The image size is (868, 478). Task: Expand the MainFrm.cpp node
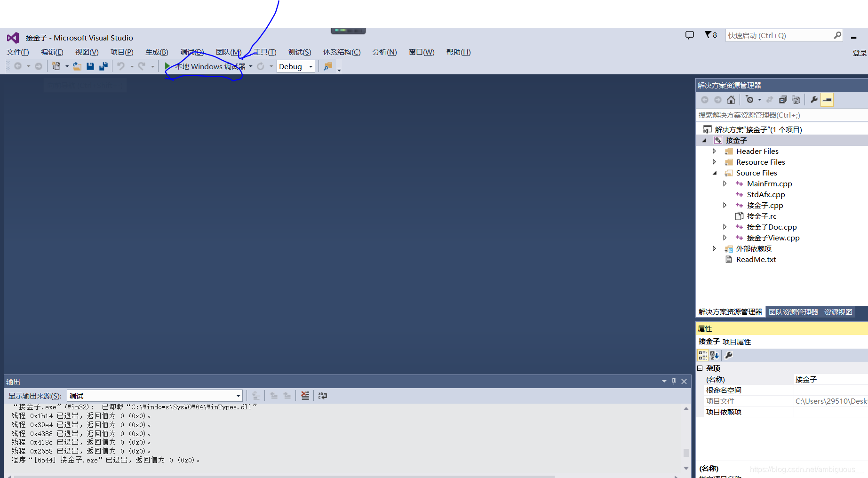tap(725, 183)
